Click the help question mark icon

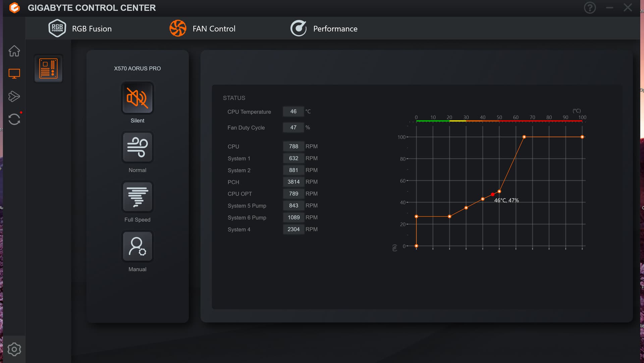590,8
